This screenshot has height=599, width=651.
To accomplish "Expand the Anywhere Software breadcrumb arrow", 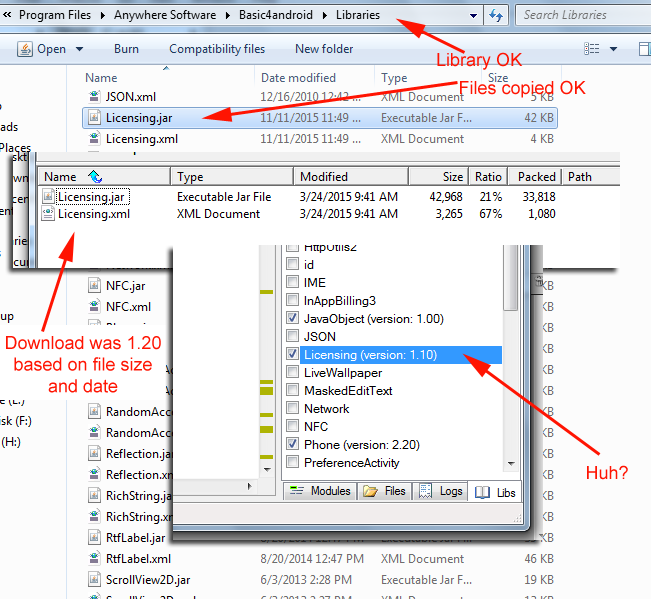I will click(228, 15).
